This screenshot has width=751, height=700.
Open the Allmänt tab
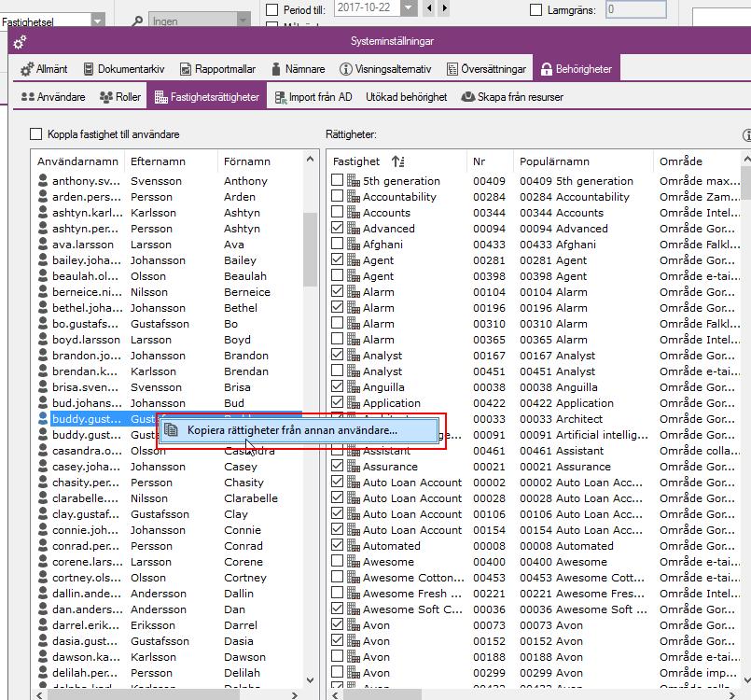[x=44, y=69]
